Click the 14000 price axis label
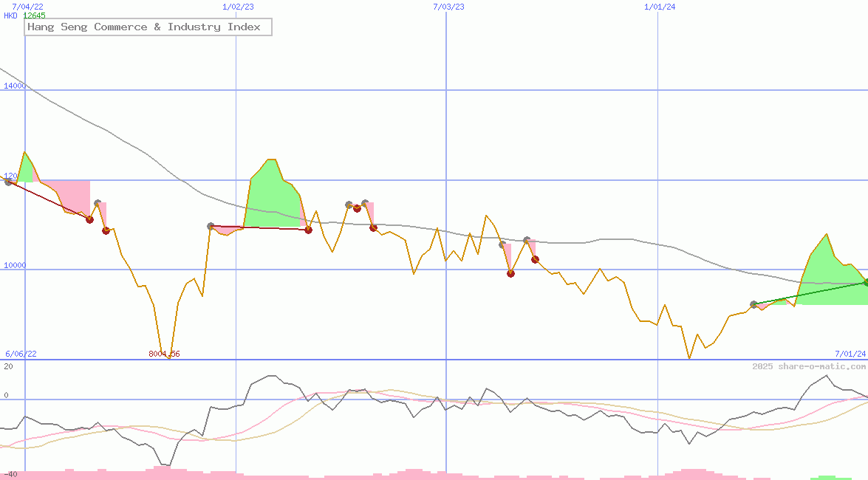 pyautogui.click(x=14, y=86)
